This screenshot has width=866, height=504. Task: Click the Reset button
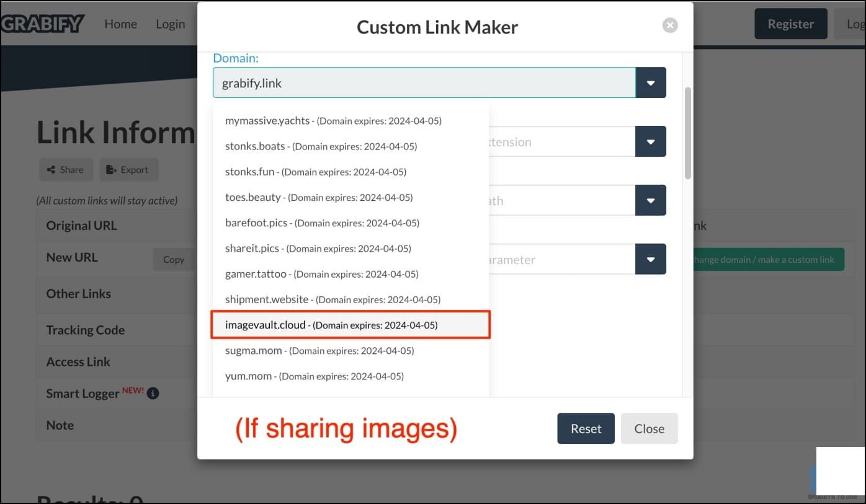(x=586, y=428)
